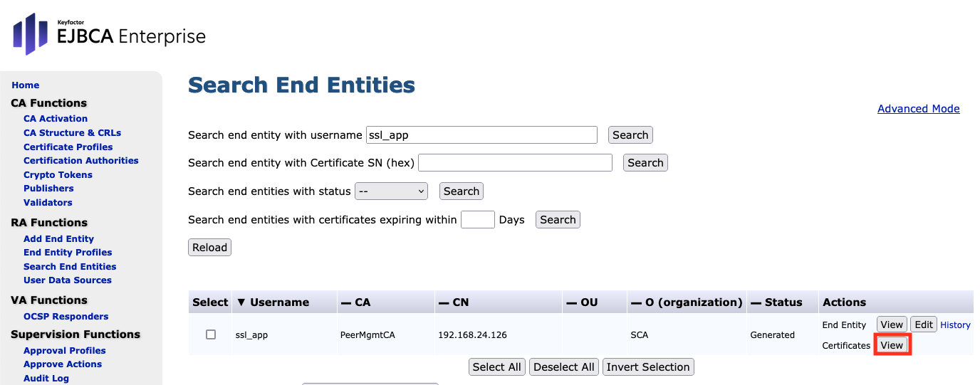Focus the Certificate SN hex field

pos(515,162)
